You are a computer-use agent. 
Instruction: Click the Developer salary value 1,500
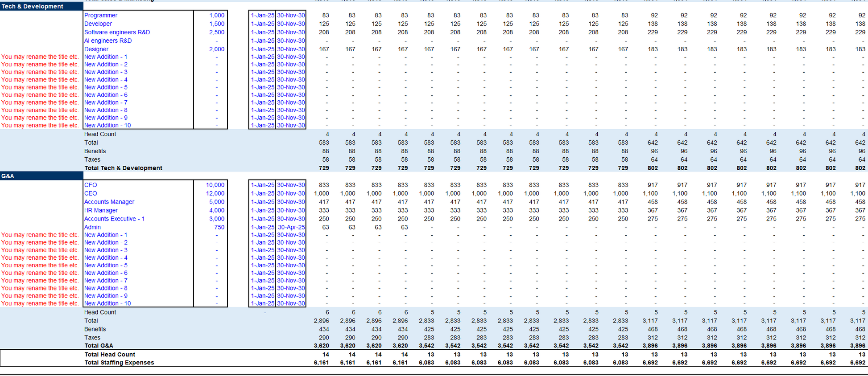point(217,24)
